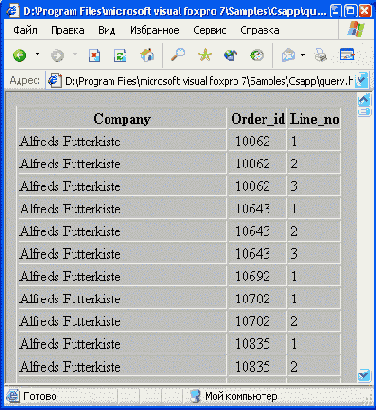
Task: Open the Back button history dropdown arrow
Action: pyautogui.click(x=37, y=54)
